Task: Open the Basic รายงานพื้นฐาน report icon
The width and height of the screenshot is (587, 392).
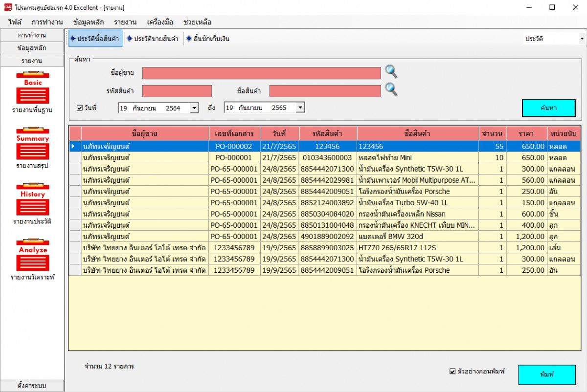Action: pyautogui.click(x=32, y=89)
